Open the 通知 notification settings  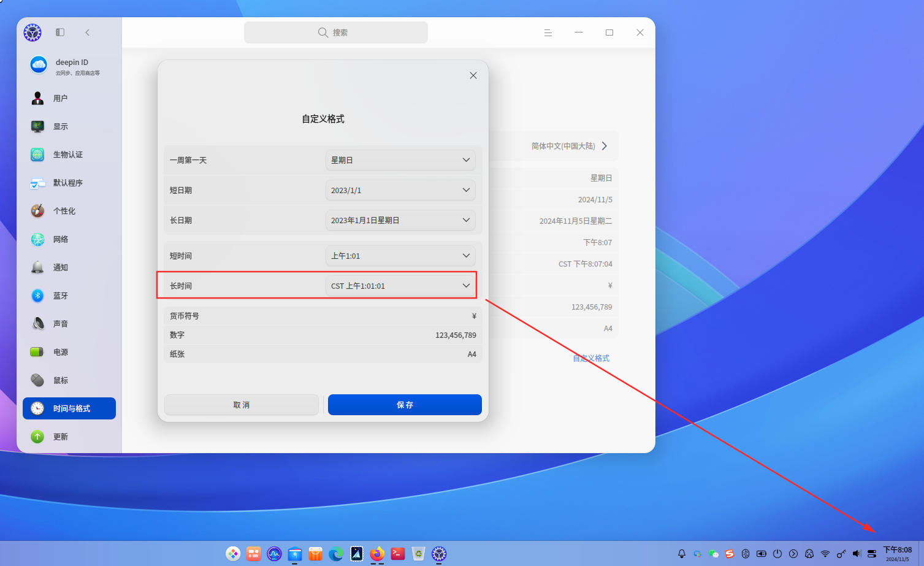[69, 267]
